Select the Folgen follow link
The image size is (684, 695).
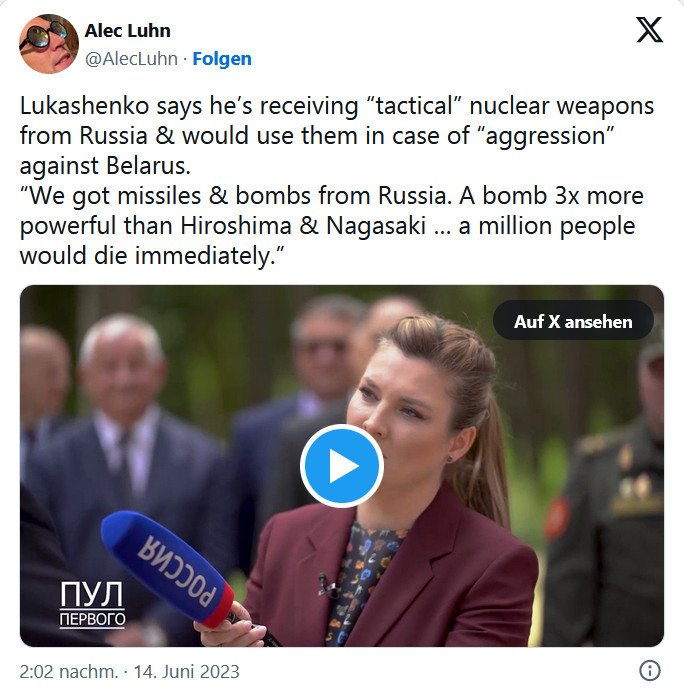[222, 59]
